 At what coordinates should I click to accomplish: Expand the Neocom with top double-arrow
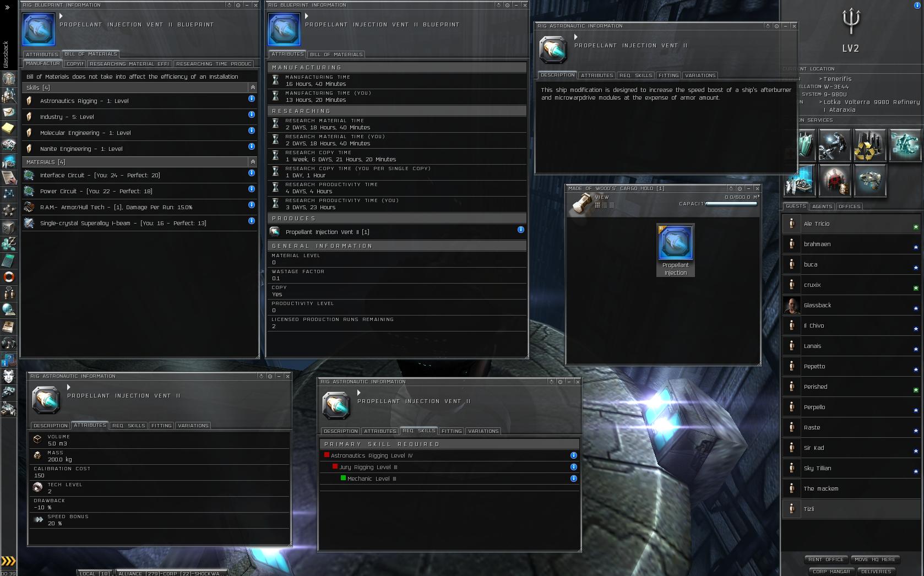pos(7,7)
